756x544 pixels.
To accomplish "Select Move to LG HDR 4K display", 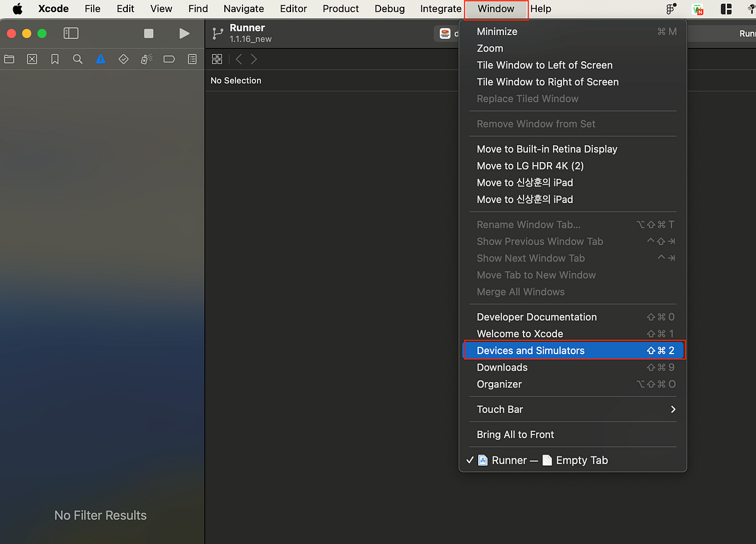I will [x=529, y=165].
